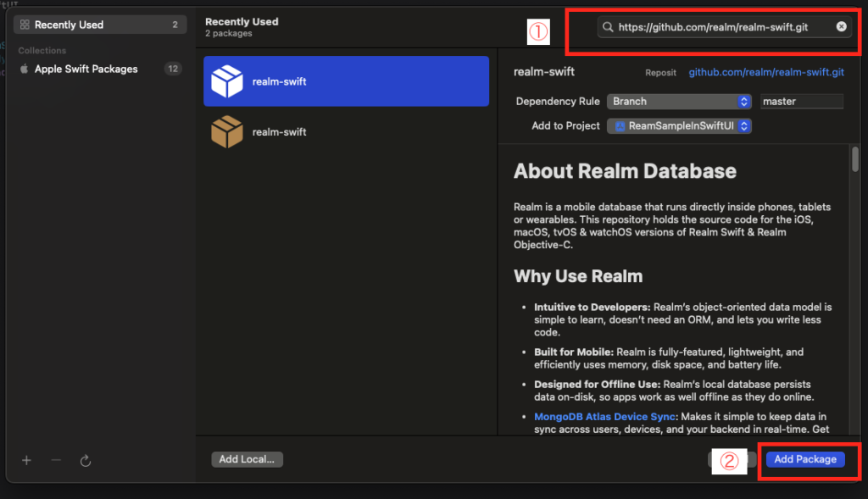This screenshot has width=868, height=499.
Task: Click the Recently Used grid icon
Action: (24, 25)
